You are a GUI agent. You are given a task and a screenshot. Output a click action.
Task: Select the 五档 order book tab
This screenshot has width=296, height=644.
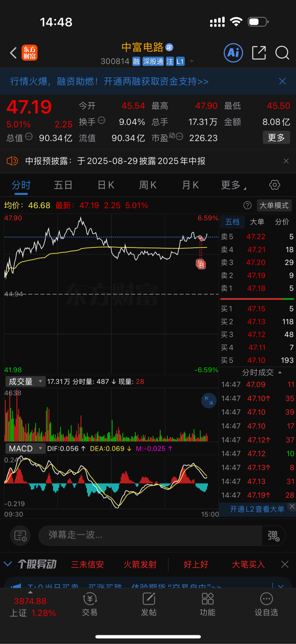[x=232, y=222]
